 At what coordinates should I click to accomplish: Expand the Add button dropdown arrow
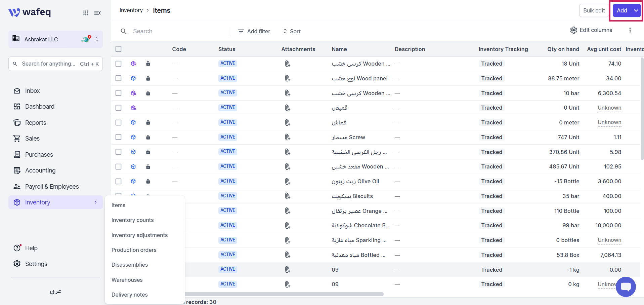[636, 11]
